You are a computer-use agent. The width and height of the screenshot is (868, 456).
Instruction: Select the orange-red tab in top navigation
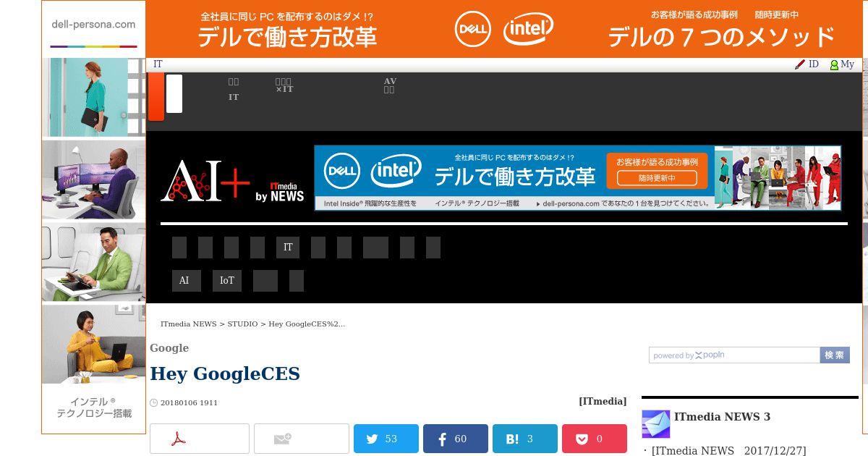(156, 96)
